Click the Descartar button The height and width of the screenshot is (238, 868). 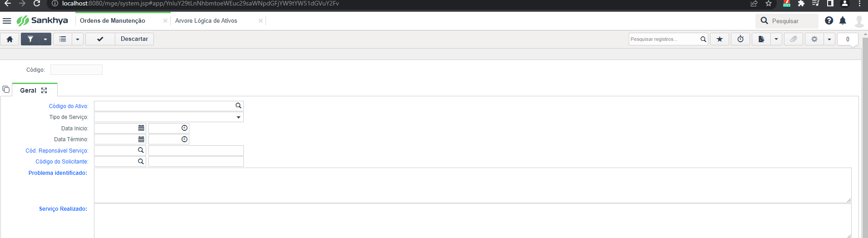(x=134, y=39)
